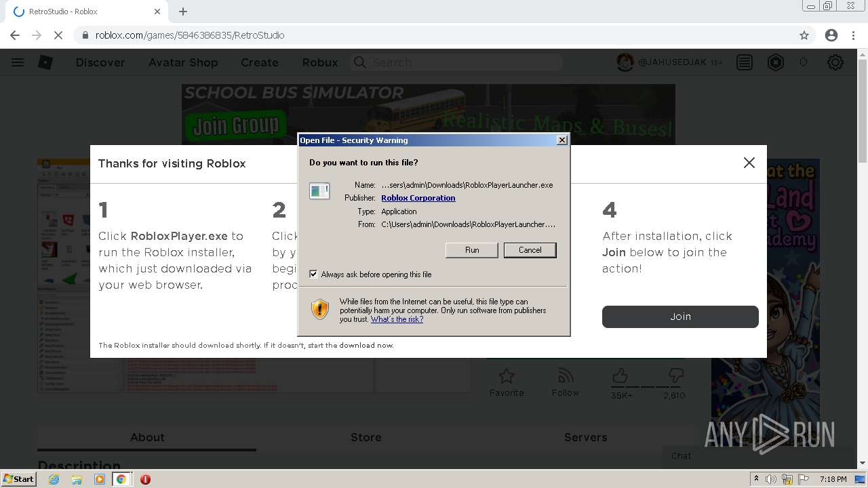Open the Roblox settings gear
The image size is (868, 488).
pos(835,62)
